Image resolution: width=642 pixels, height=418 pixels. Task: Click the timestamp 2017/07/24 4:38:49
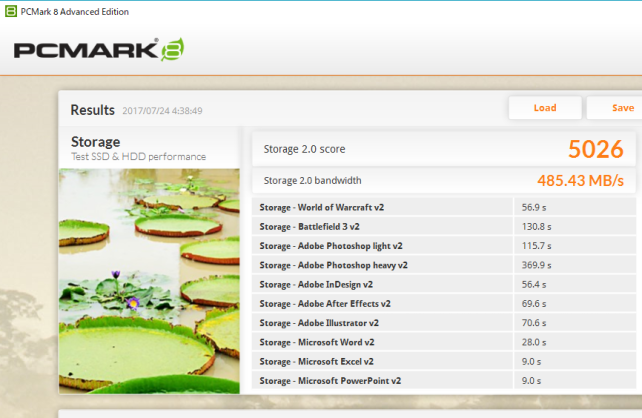pyautogui.click(x=162, y=111)
